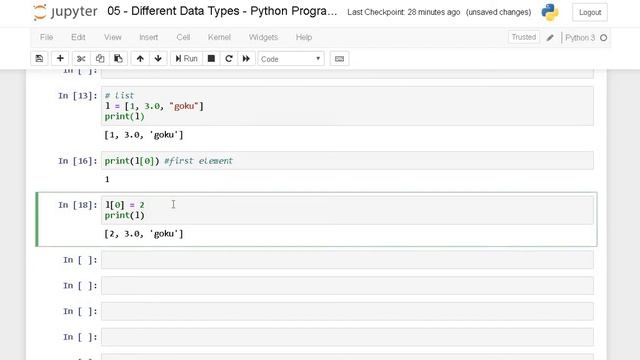The width and height of the screenshot is (640, 360).
Task: Click the Python logo icon
Action: [x=550, y=12]
